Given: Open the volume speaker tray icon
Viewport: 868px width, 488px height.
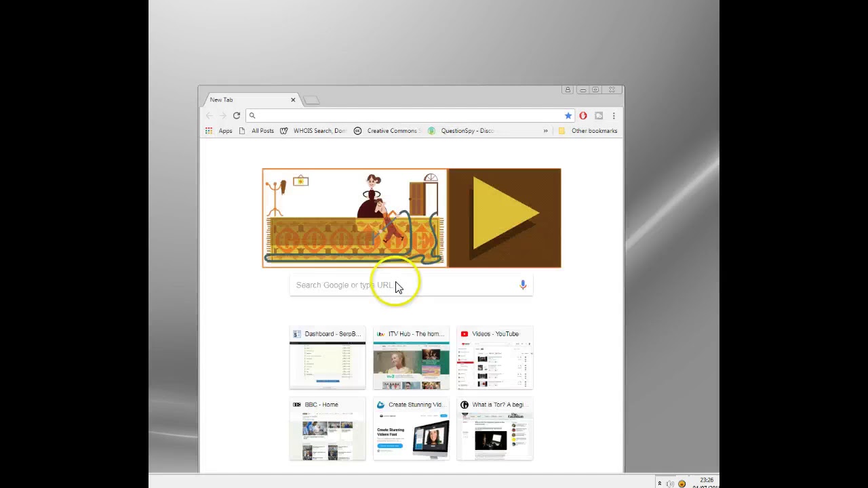Looking at the screenshot, I should (670, 483).
